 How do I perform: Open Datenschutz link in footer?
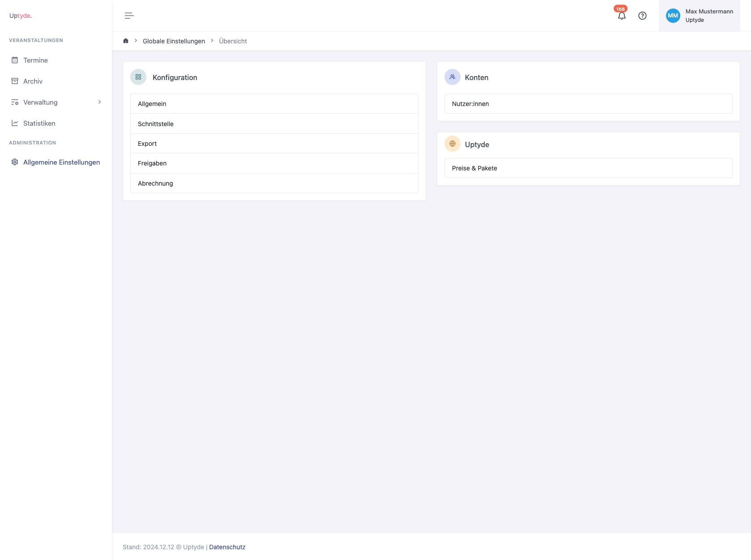[227, 547]
